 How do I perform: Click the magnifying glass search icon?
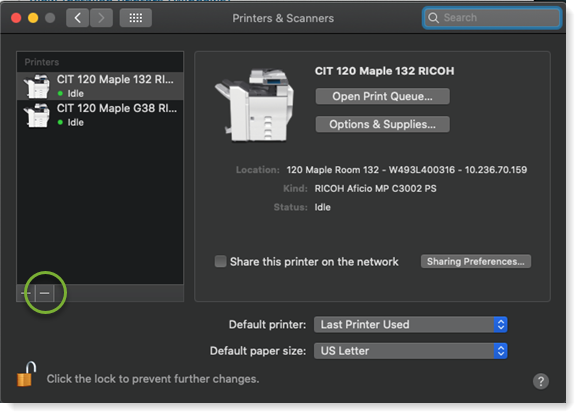433,18
